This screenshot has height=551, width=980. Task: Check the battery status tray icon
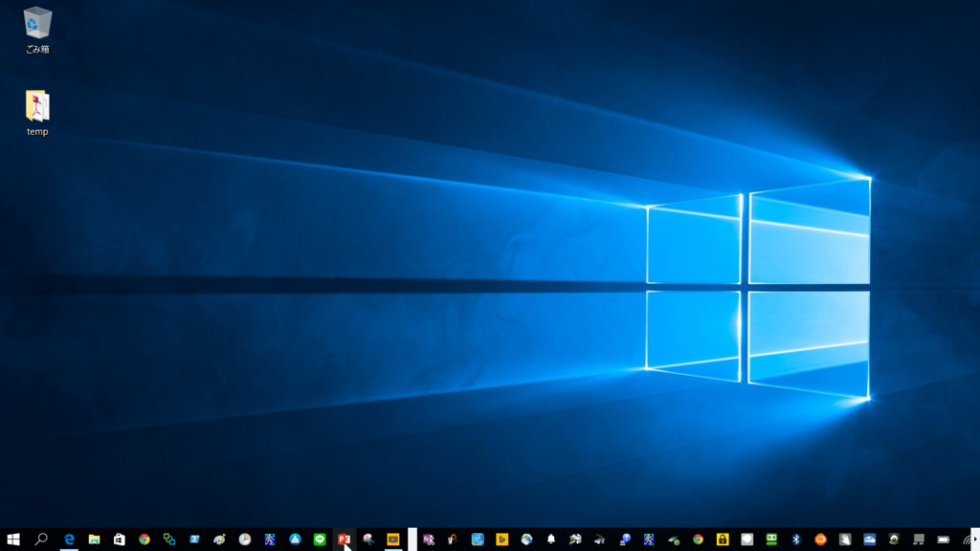click(943, 540)
